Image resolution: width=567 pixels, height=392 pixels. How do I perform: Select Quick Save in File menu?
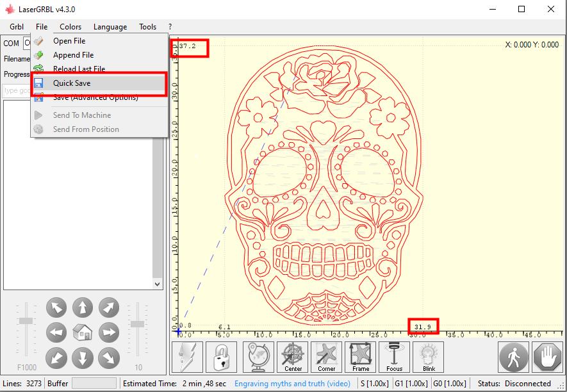pyautogui.click(x=99, y=83)
